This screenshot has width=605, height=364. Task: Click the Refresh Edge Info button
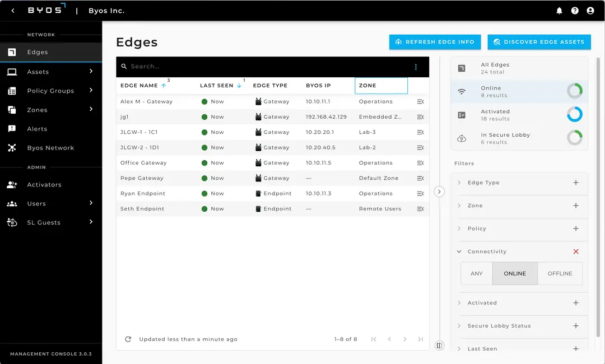(435, 42)
